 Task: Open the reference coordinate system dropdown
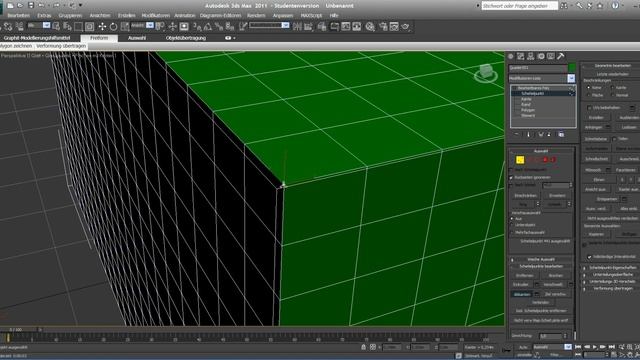[x=150, y=25]
